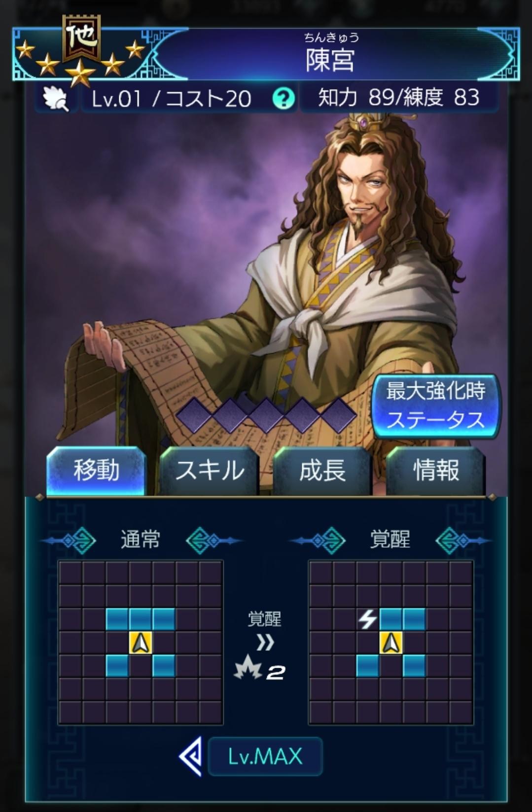This screenshot has height=812, width=532.
Task: Click the yellow arrow unit tile in 通常 grid
Action: tap(141, 643)
